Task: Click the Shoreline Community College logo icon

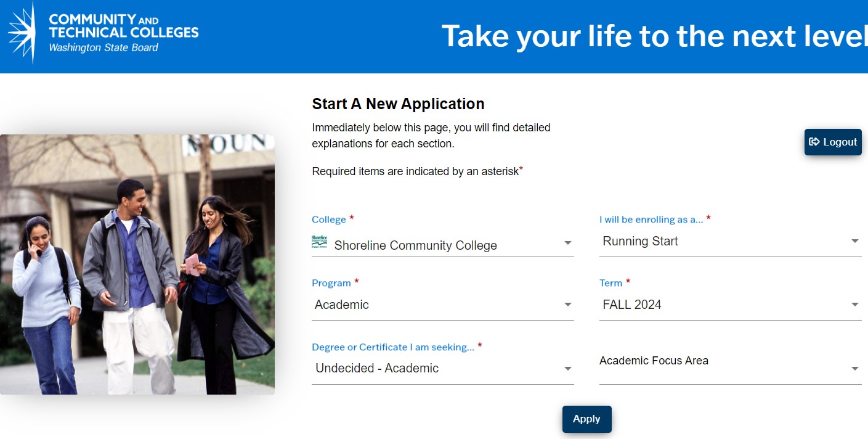Action: 319,242
